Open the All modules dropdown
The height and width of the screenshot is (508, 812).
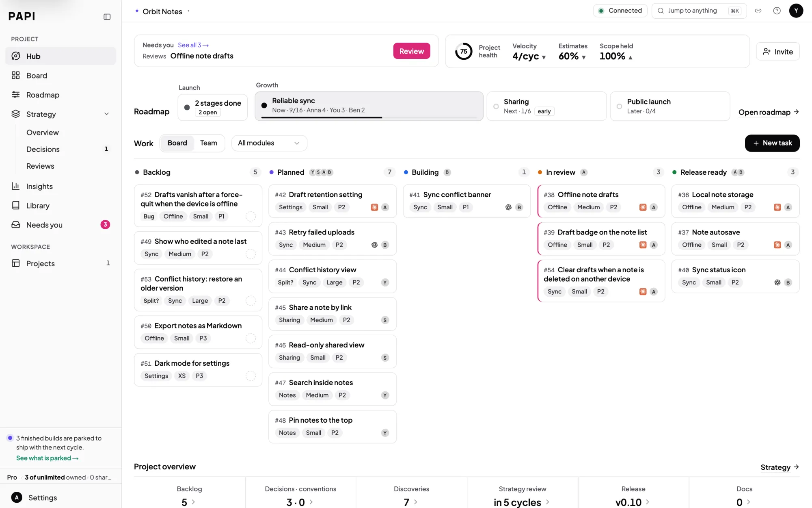tap(269, 143)
